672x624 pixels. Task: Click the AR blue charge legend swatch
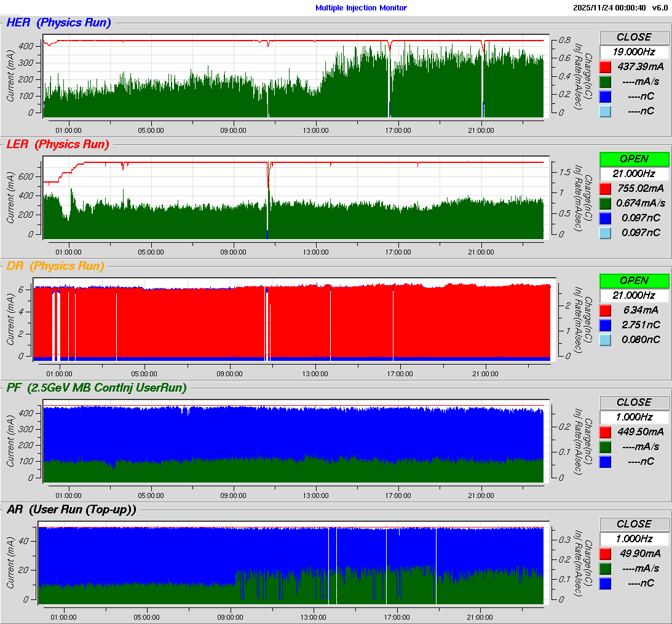click(x=606, y=583)
